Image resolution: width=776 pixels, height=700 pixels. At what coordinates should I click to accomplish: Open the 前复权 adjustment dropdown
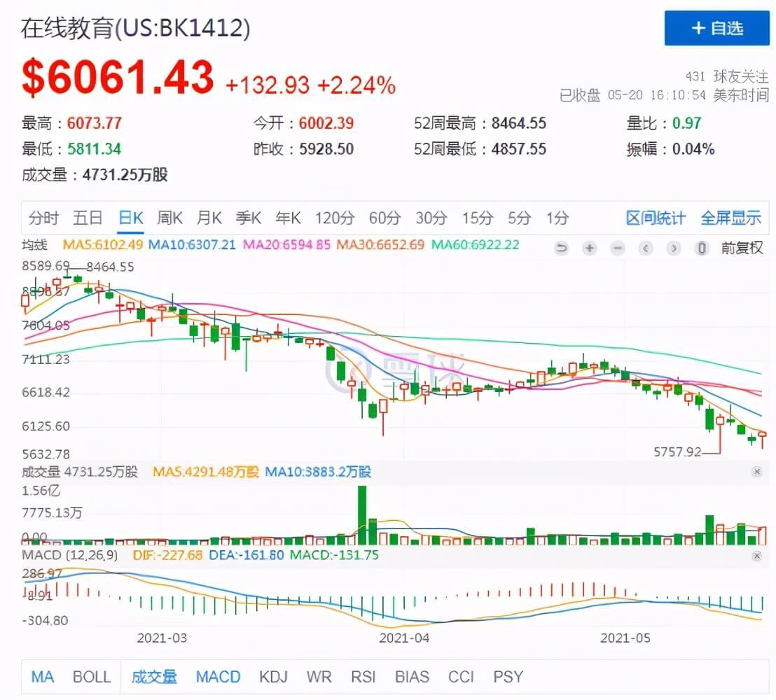742,247
